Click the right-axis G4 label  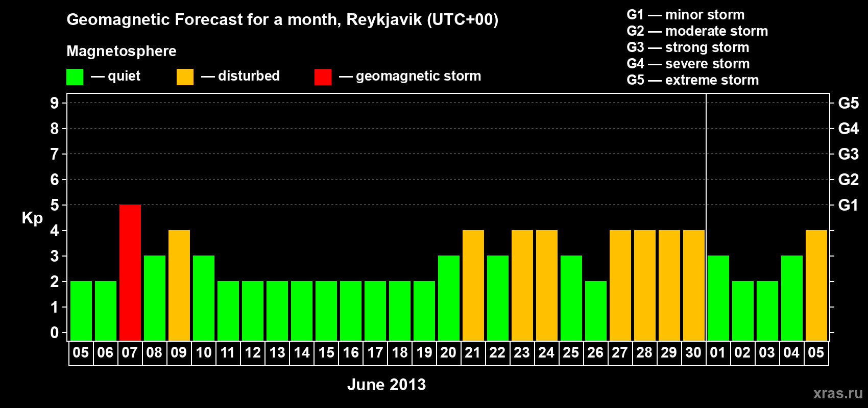(848, 129)
